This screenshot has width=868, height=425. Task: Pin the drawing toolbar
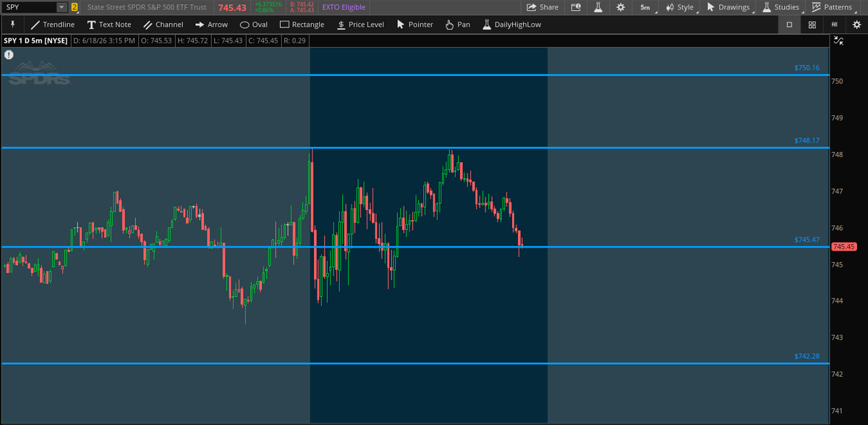[12, 24]
